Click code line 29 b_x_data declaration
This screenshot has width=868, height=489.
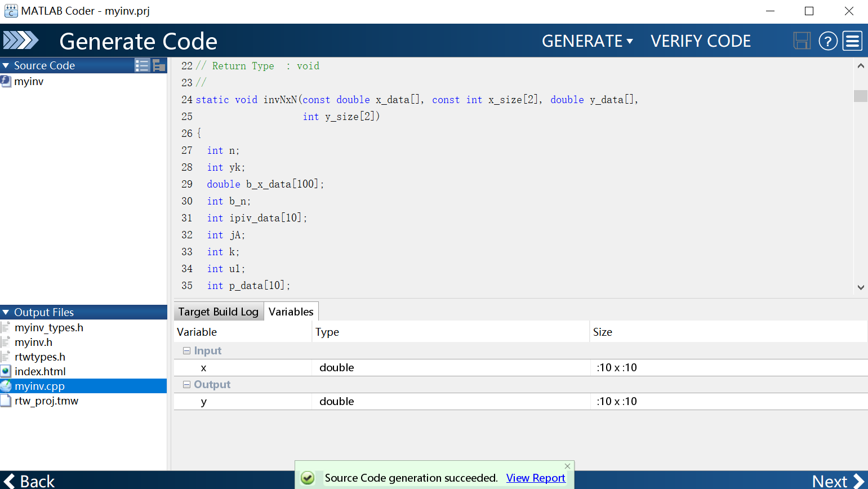[265, 184]
